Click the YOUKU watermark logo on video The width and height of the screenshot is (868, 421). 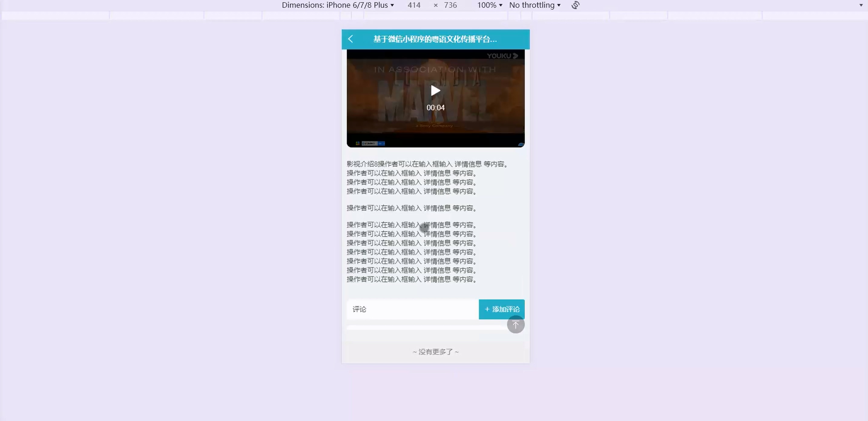(x=502, y=56)
